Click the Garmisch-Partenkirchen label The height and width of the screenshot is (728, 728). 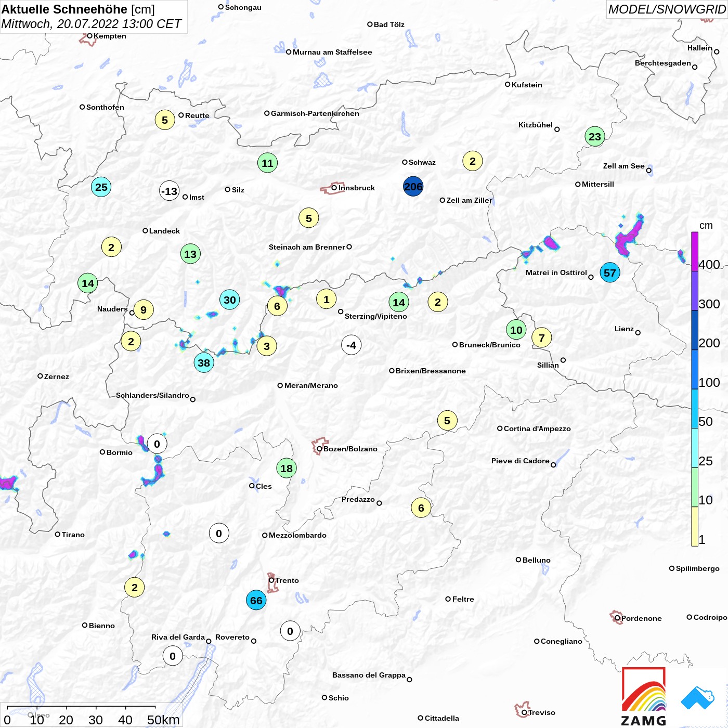[x=315, y=113]
